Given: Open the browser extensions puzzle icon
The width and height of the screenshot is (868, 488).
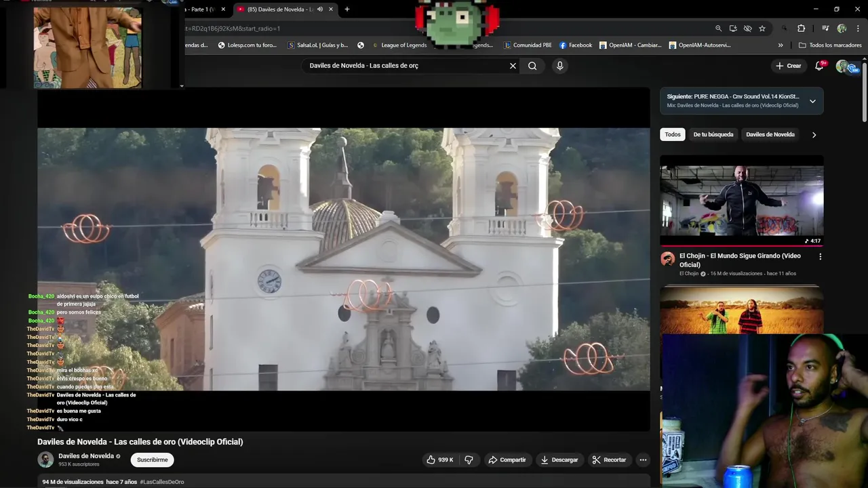Looking at the screenshot, I should click(x=801, y=28).
